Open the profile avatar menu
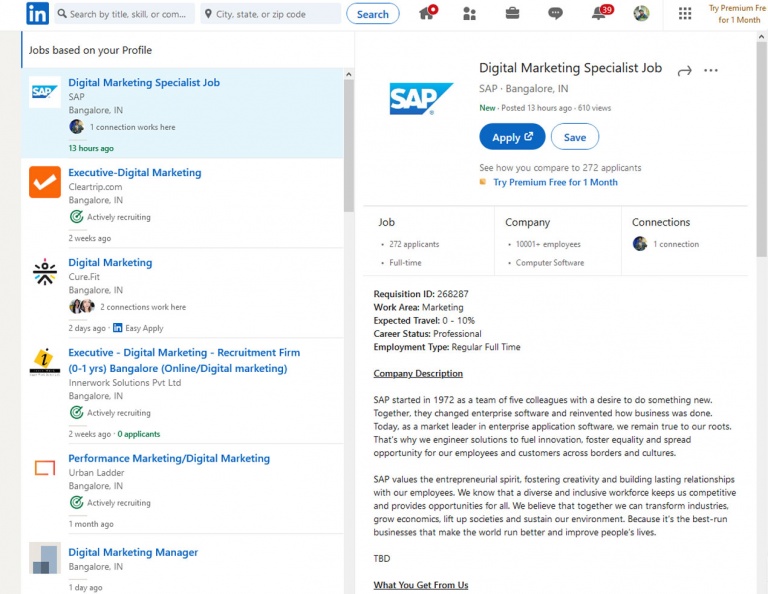The height and width of the screenshot is (594, 768). pyautogui.click(x=641, y=13)
